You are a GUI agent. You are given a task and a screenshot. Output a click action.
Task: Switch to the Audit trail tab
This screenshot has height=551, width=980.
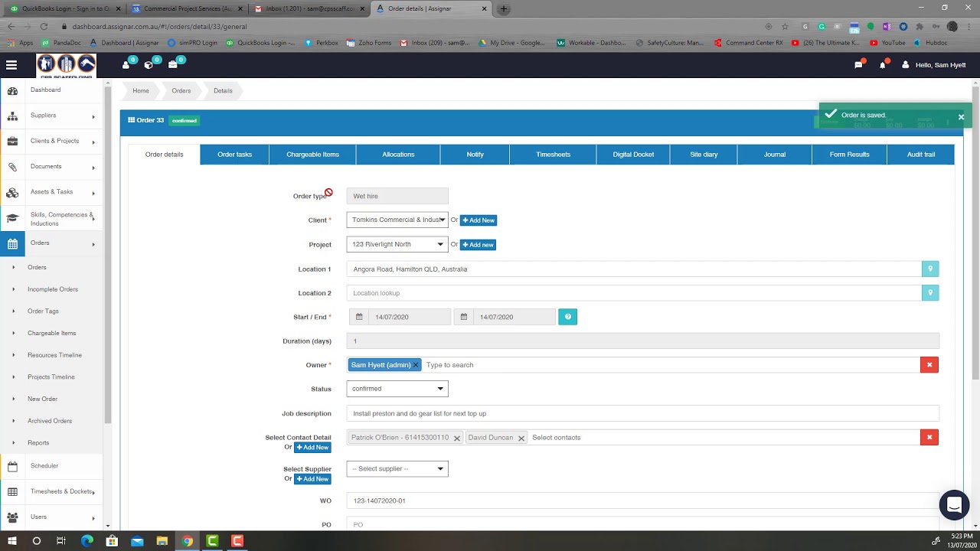click(921, 155)
